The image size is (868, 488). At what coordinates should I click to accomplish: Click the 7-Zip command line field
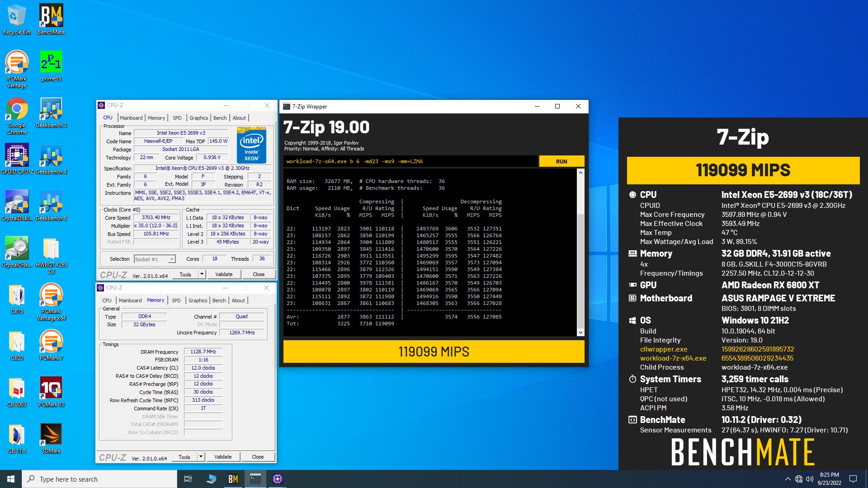coord(410,161)
